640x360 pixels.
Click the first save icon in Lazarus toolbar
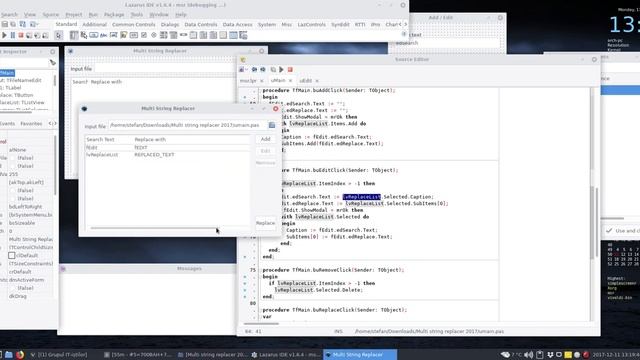click(x=4, y=24)
